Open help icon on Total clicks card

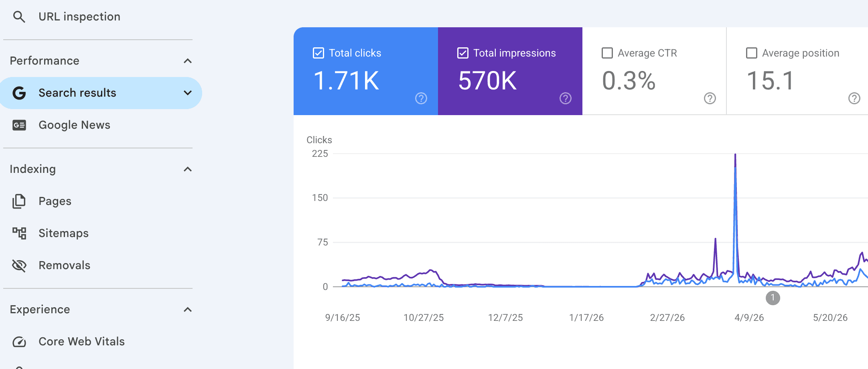point(421,98)
